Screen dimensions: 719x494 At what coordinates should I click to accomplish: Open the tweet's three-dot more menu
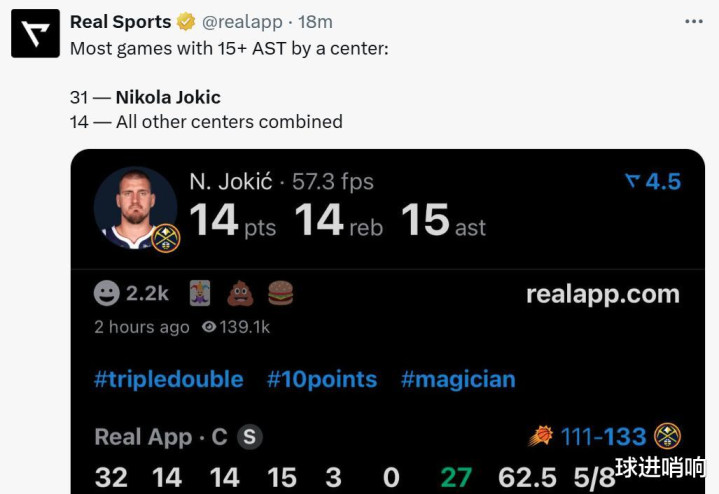tap(693, 22)
